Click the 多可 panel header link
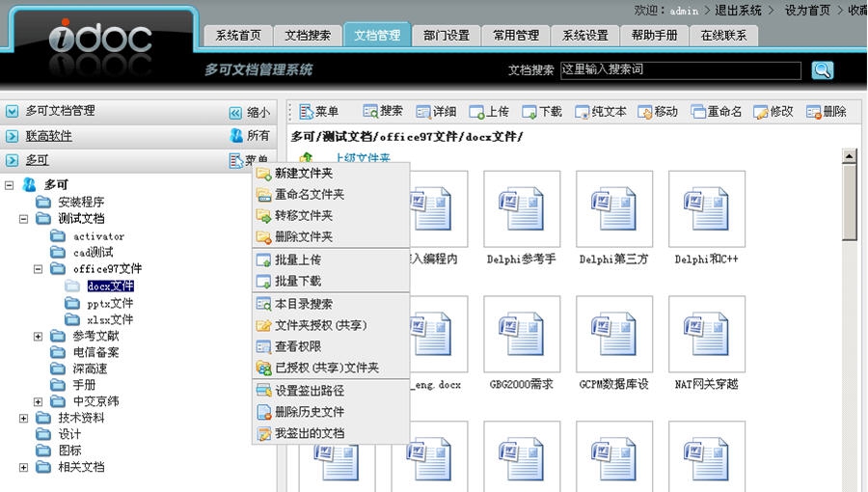This screenshot has width=868, height=492. click(37, 160)
